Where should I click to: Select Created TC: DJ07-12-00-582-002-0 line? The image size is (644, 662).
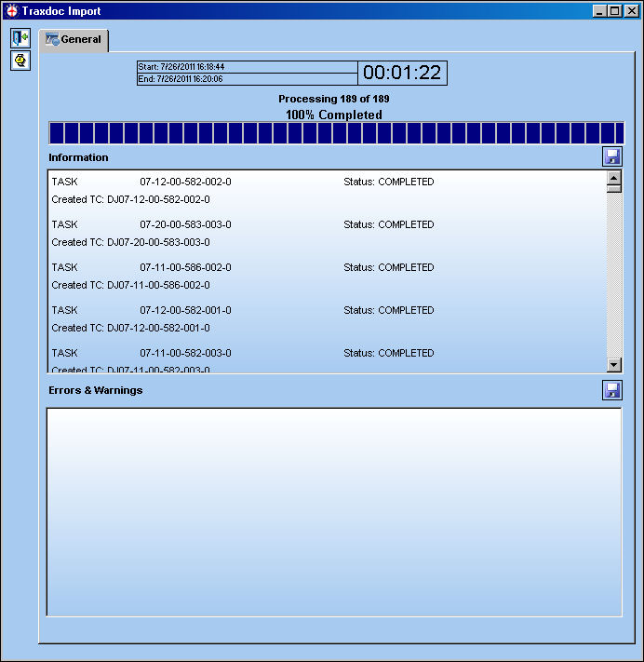(131, 199)
